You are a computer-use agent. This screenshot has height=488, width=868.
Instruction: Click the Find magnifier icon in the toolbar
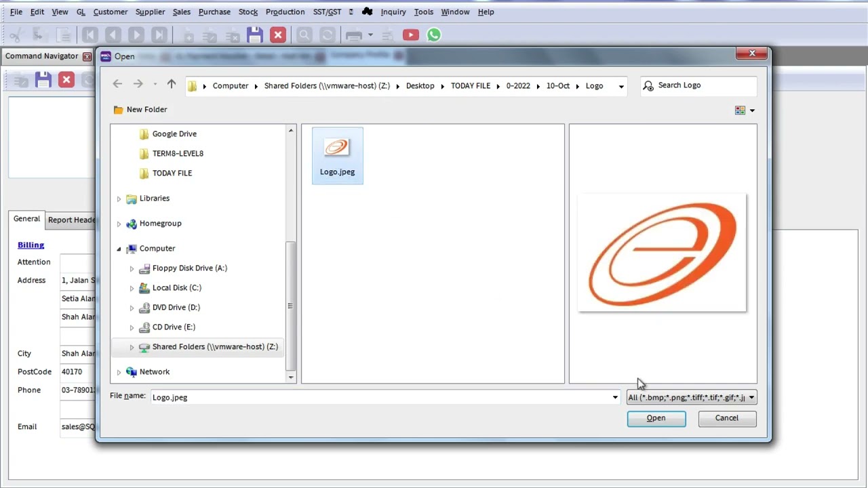pos(304,35)
